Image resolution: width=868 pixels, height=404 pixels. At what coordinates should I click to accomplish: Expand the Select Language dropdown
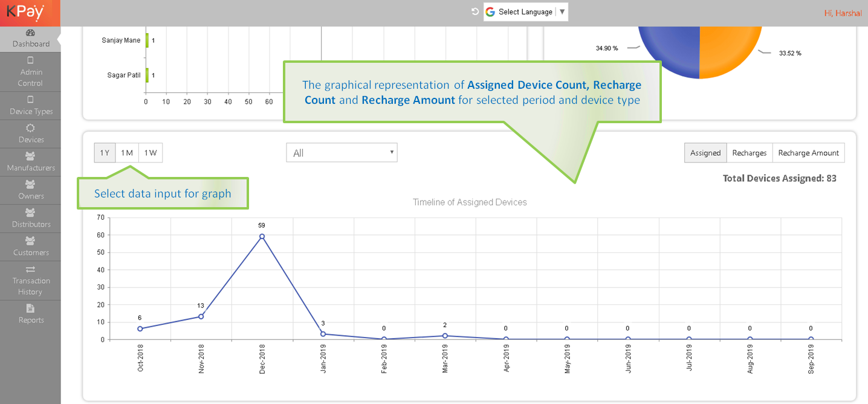tap(525, 12)
